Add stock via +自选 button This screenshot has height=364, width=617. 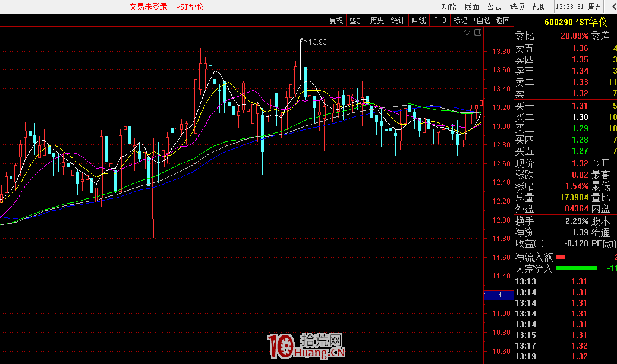click(481, 20)
